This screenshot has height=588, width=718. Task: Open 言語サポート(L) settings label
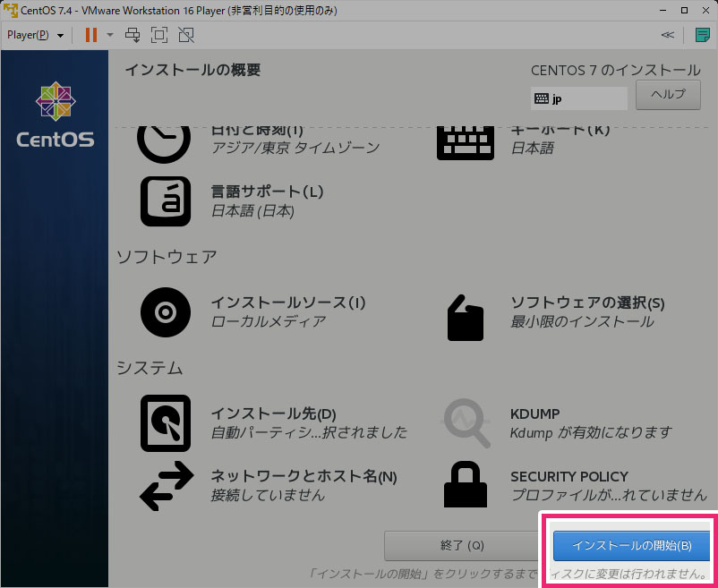point(267,192)
